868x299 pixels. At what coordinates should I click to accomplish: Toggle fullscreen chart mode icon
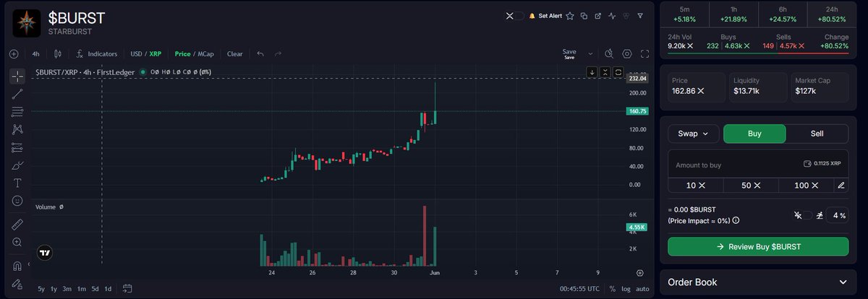click(x=644, y=53)
